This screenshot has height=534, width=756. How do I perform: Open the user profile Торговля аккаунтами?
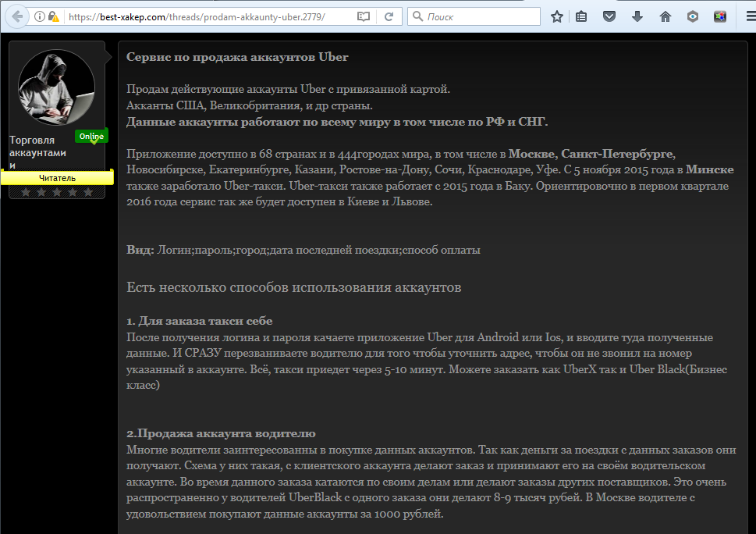37,152
